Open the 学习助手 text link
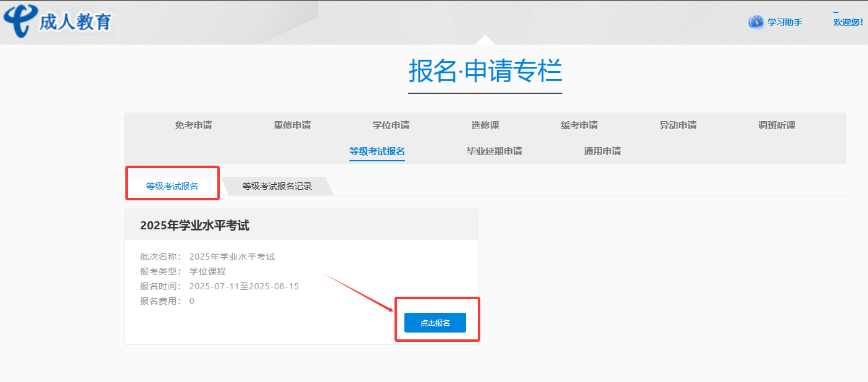The image size is (868, 382). 785,22
